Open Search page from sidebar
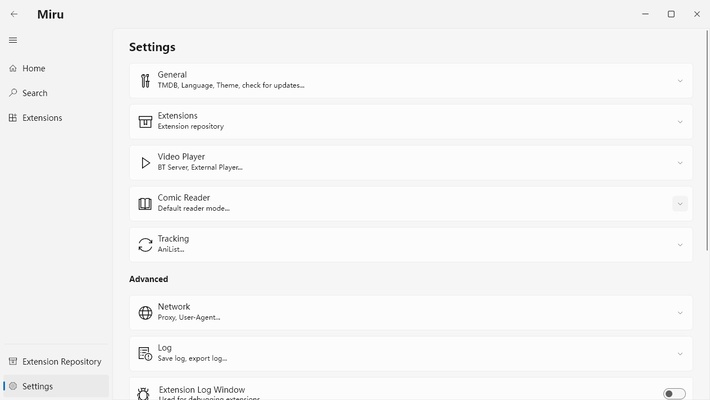 pos(35,93)
